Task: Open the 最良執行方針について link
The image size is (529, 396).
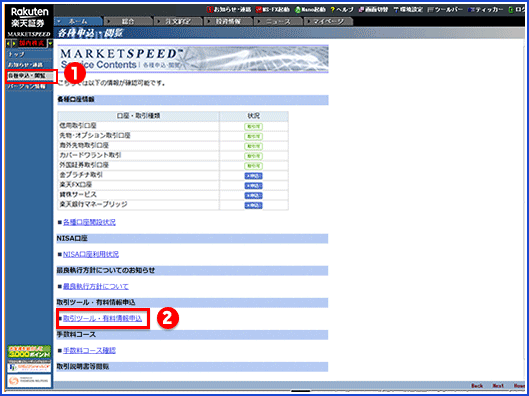Action: click(x=96, y=287)
